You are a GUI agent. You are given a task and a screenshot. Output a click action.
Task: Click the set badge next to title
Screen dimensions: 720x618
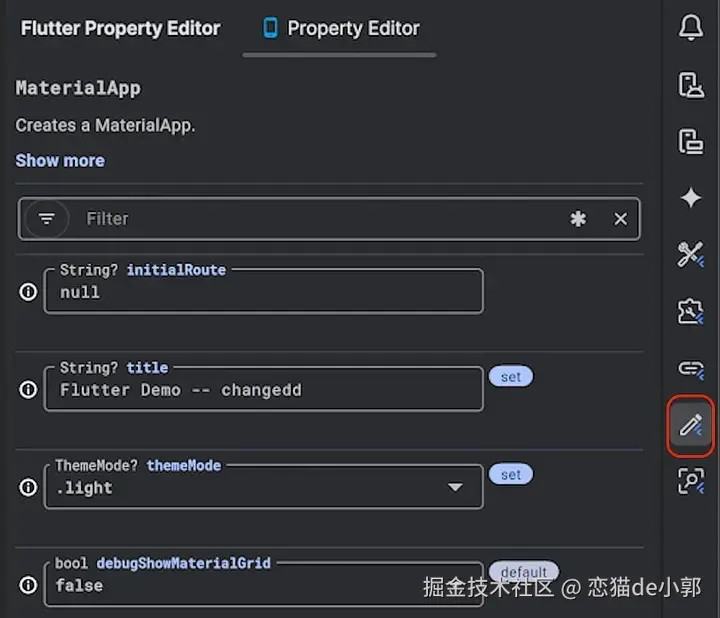(x=511, y=377)
